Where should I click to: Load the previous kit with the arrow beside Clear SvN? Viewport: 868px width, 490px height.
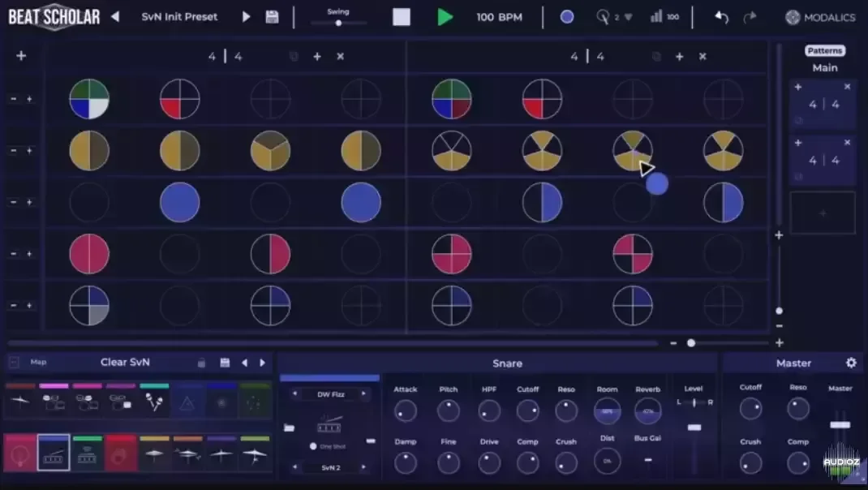tap(245, 363)
